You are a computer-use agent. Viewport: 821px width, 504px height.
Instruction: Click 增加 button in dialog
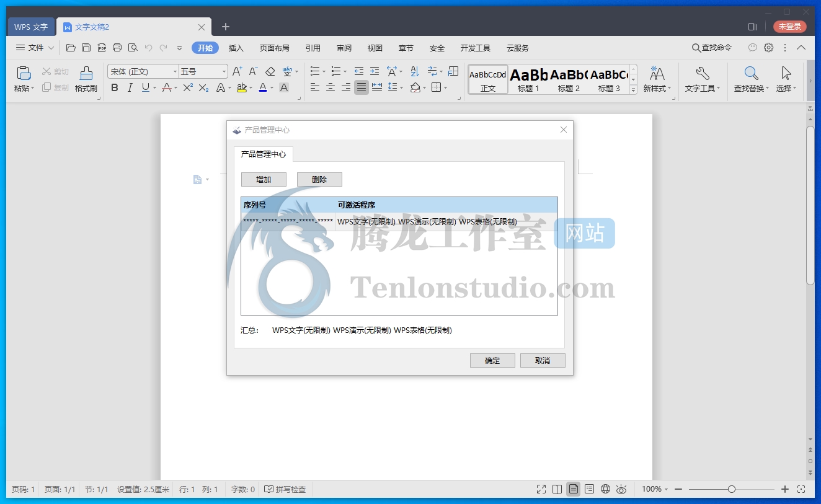click(264, 180)
